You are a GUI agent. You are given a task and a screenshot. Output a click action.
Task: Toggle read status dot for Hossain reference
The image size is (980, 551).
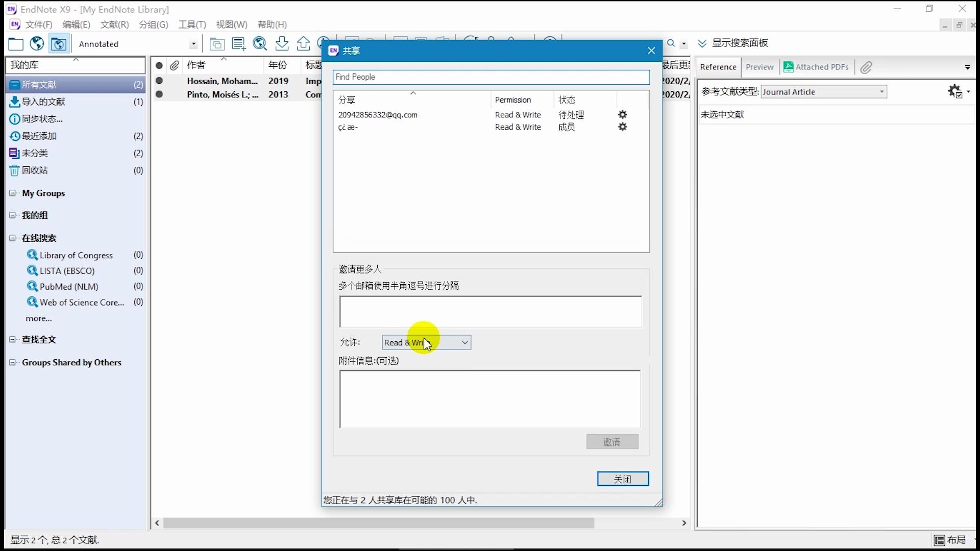pyautogui.click(x=159, y=81)
